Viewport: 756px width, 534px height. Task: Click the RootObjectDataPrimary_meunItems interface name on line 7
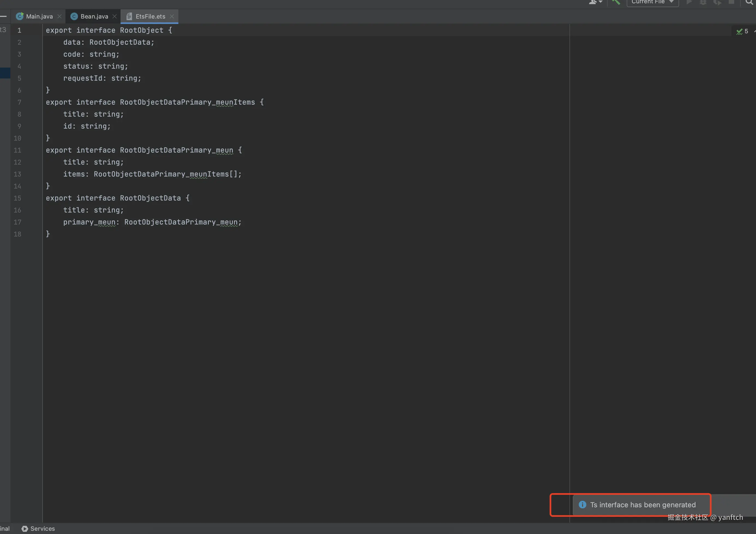[187, 102]
